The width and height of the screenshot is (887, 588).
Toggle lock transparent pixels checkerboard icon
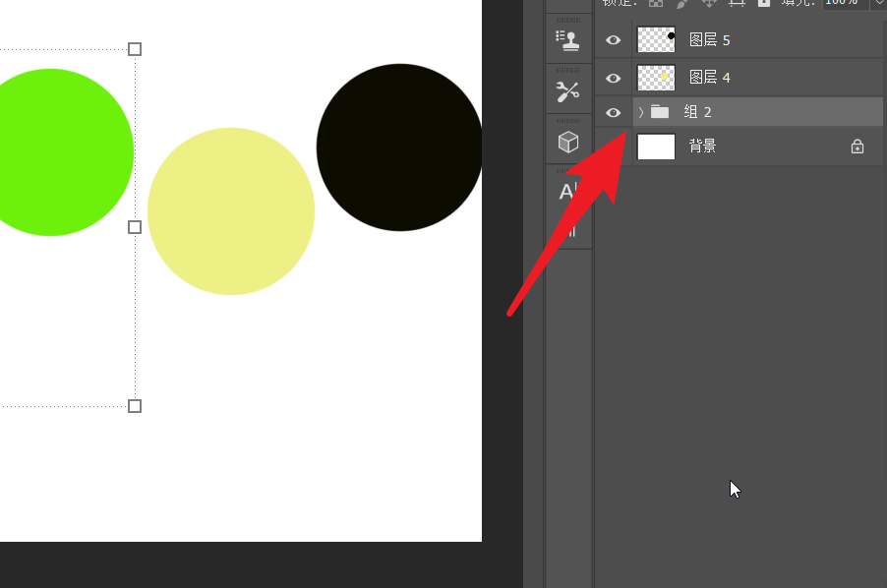[656, 3]
